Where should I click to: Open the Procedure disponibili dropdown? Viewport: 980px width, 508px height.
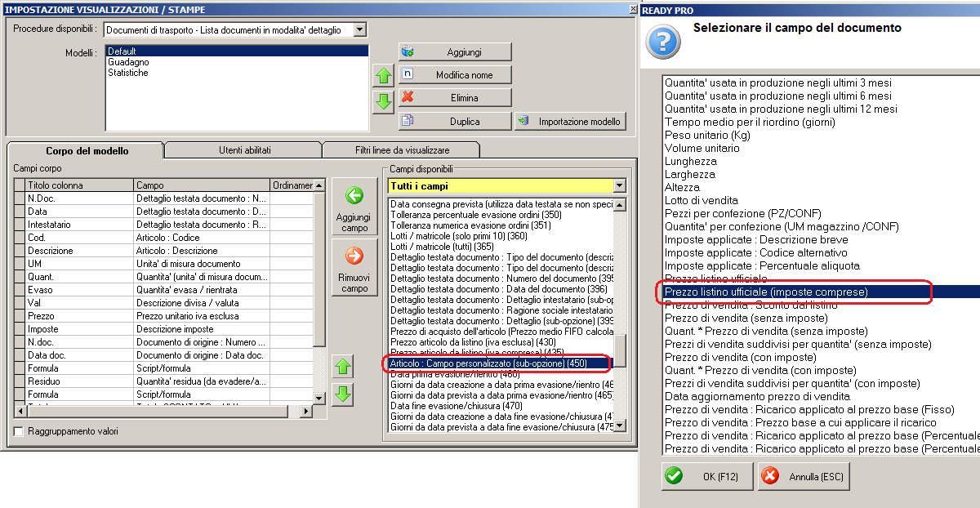tap(359, 29)
